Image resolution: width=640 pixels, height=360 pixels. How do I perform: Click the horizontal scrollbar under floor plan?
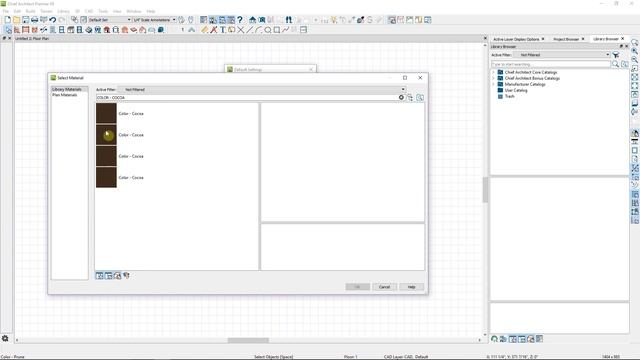click(248, 340)
